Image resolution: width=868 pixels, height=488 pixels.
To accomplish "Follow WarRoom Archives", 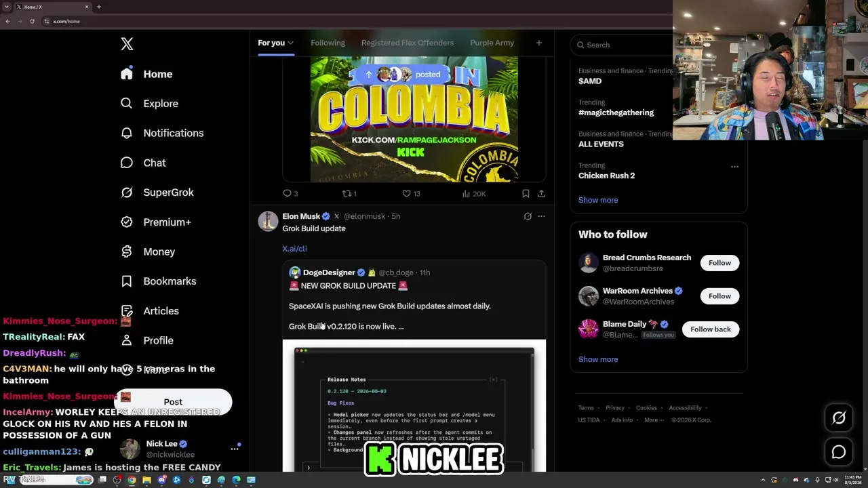I will point(719,296).
